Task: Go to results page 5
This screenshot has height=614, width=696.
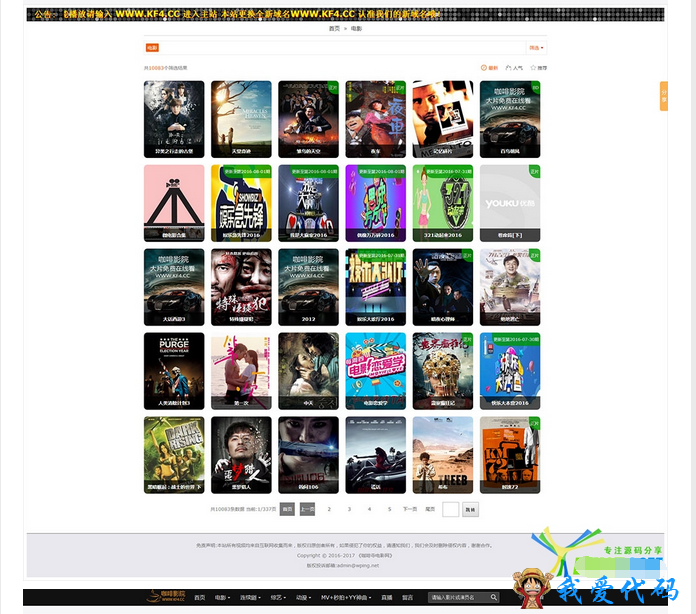Action: 389,509
